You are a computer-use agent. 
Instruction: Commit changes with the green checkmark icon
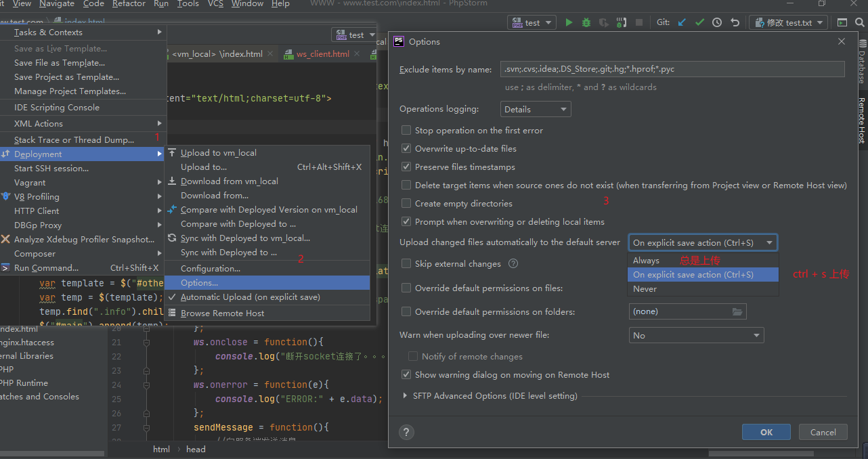[699, 22]
